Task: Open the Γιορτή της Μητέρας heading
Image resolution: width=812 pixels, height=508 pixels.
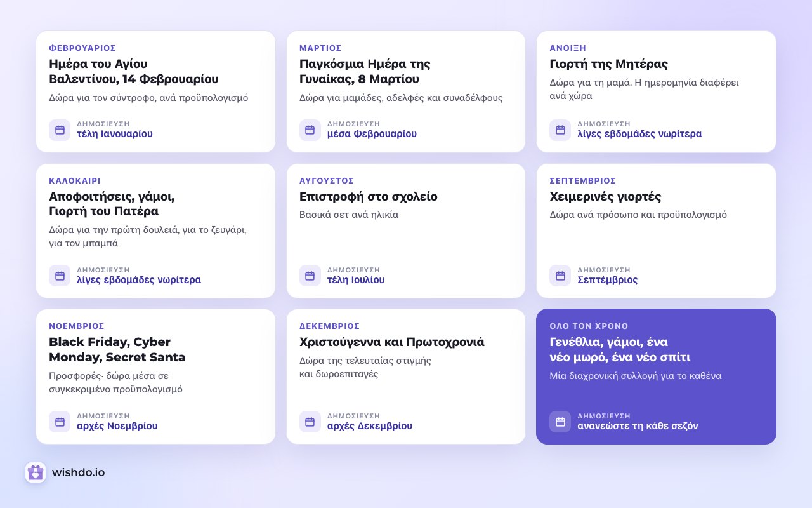Action: (608, 64)
